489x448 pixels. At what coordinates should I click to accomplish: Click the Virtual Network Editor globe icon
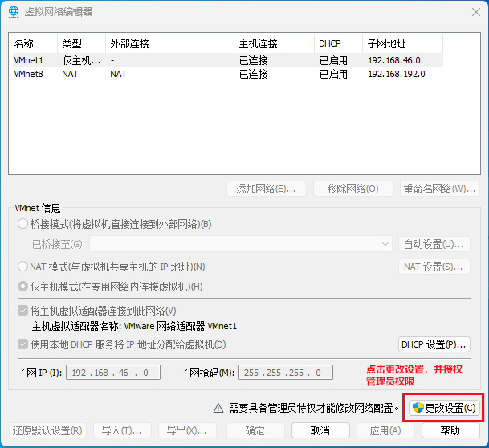[14, 12]
